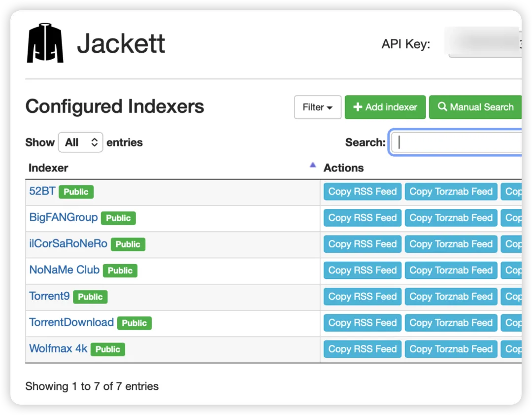This screenshot has width=532, height=415.
Task: Open the ilCorSaRoNeRo indexer link
Action: [68, 243]
